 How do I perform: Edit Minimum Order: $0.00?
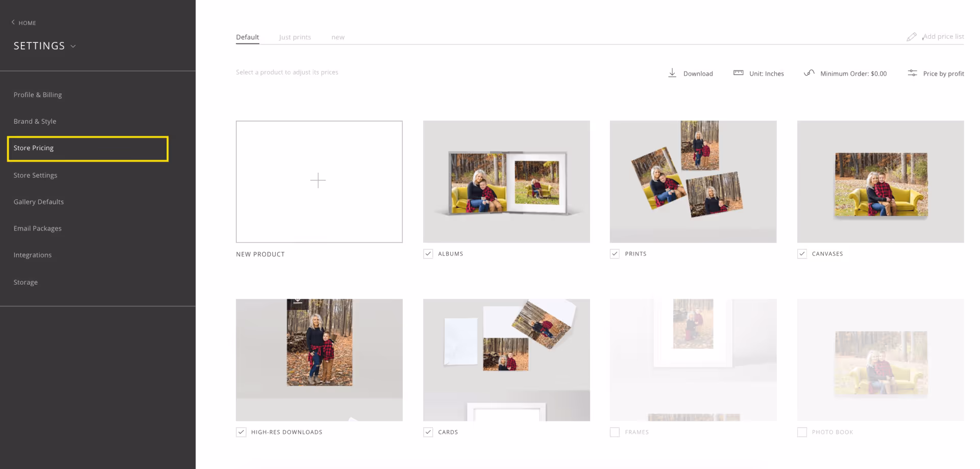853,74
